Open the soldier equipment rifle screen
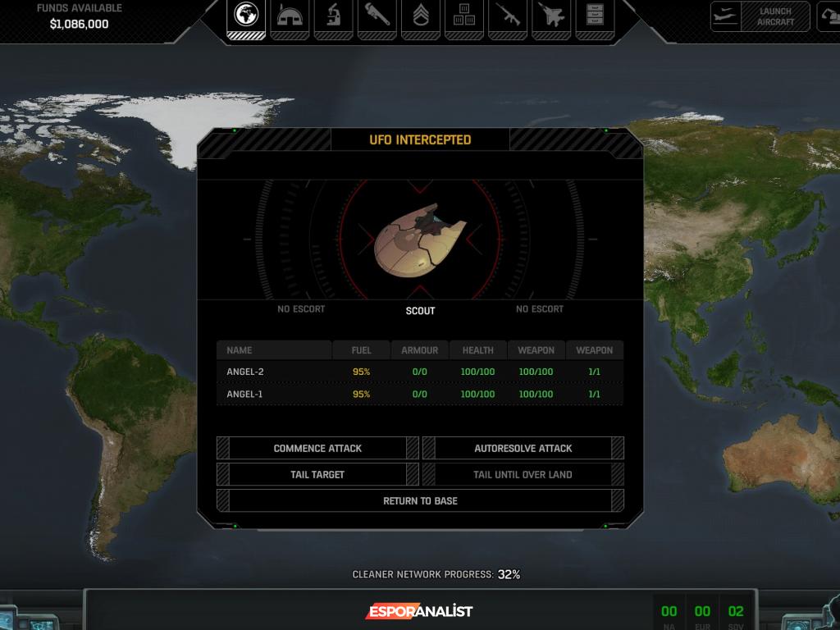The width and height of the screenshot is (840, 630). (507, 16)
